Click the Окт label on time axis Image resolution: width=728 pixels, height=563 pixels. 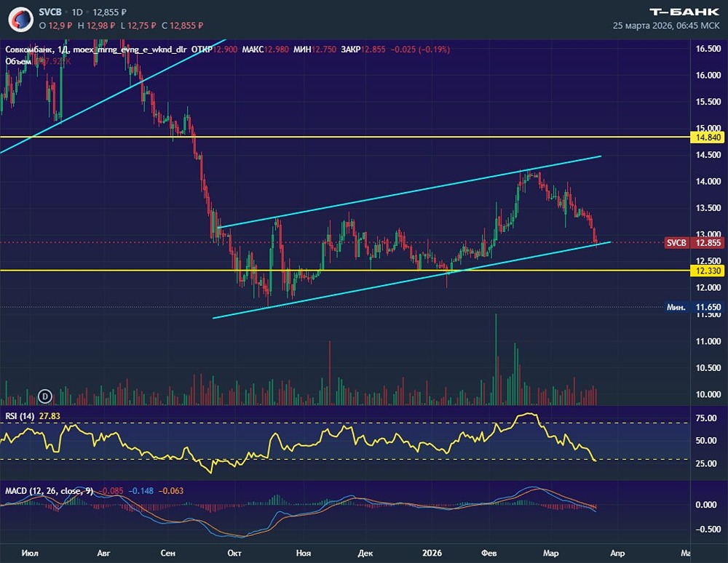[234, 554]
